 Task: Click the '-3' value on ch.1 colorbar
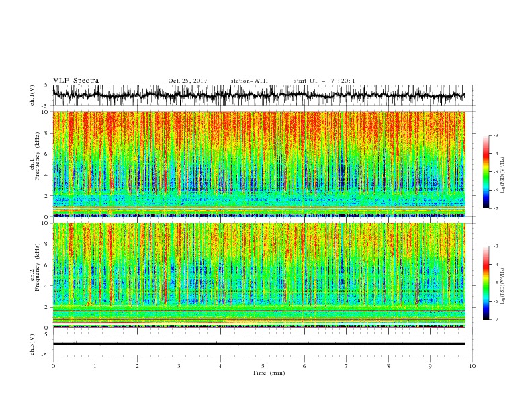pyautogui.click(x=495, y=135)
